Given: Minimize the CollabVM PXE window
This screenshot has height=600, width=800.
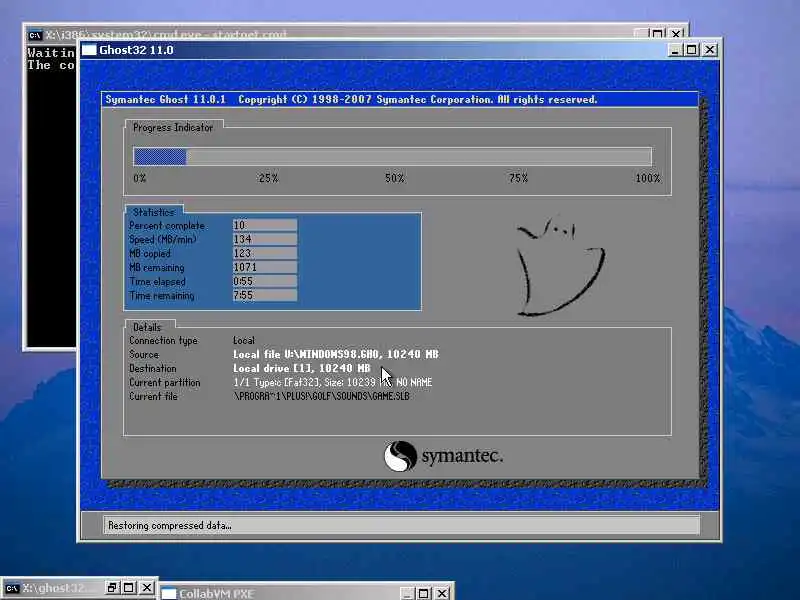Looking at the screenshot, I should pyautogui.click(x=407, y=593).
